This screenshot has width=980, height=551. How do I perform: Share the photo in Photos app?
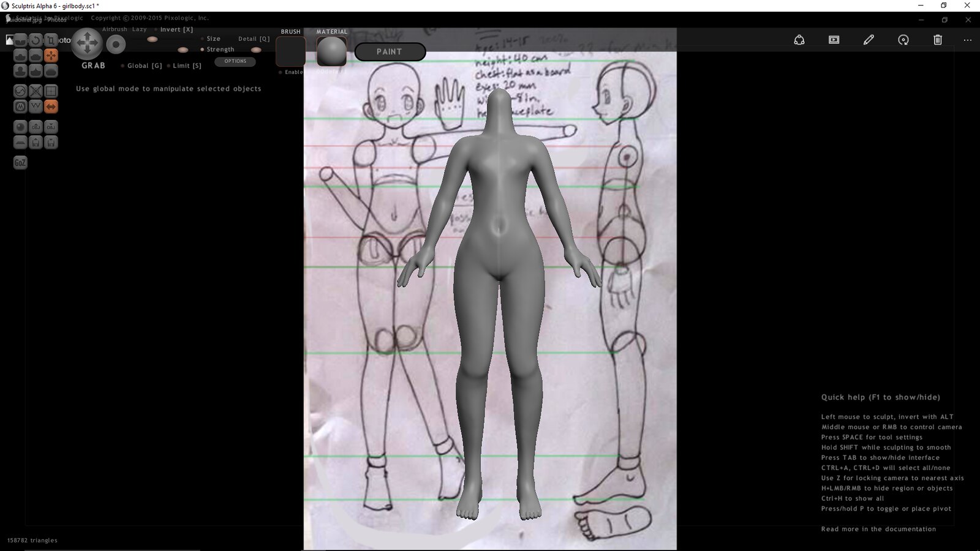[x=799, y=40]
